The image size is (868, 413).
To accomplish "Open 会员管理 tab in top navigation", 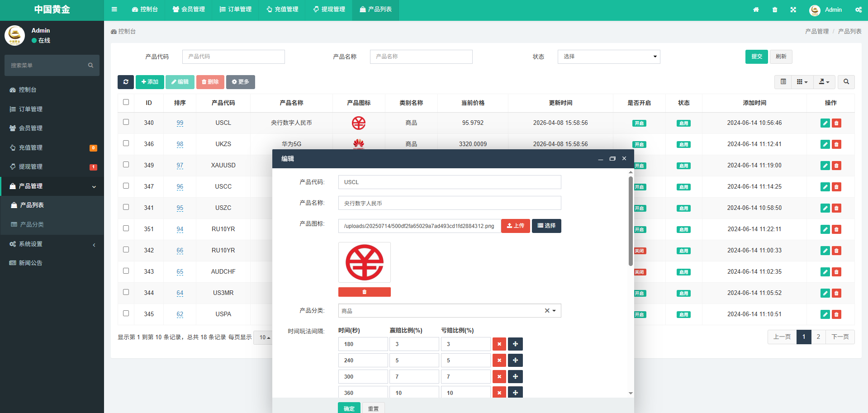I will pos(189,9).
